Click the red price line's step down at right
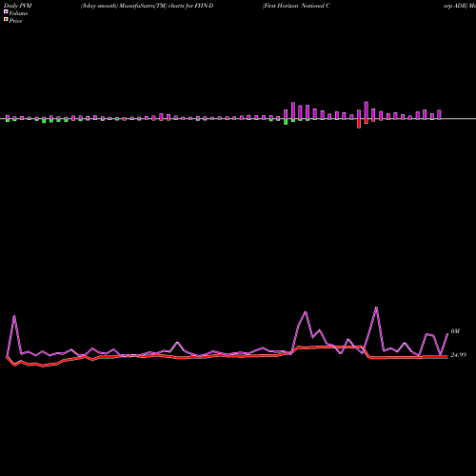This screenshot has height=476, width=476. (x=367, y=352)
